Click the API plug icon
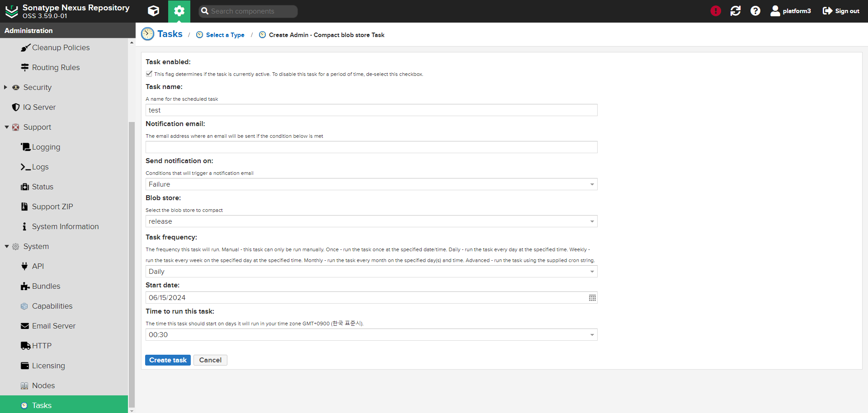Image resolution: width=868 pixels, height=413 pixels. 24,266
